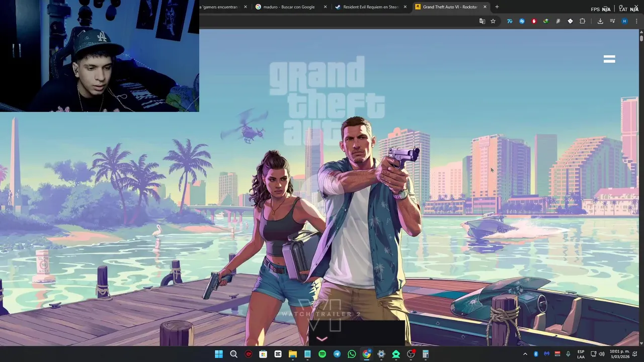Open Calculator from the taskbar

coord(426,354)
